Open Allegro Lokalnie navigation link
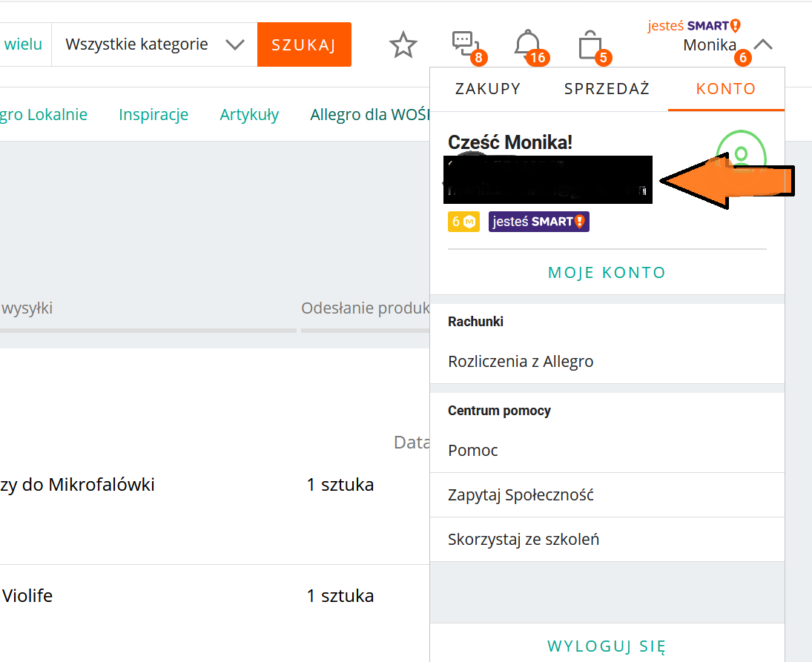This screenshot has width=812, height=662. click(44, 114)
